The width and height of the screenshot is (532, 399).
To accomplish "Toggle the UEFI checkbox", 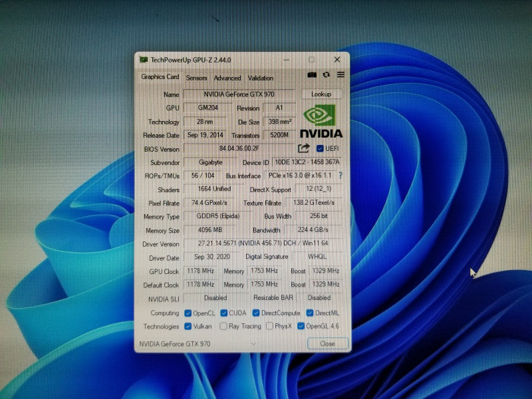I will coord(320,148).
